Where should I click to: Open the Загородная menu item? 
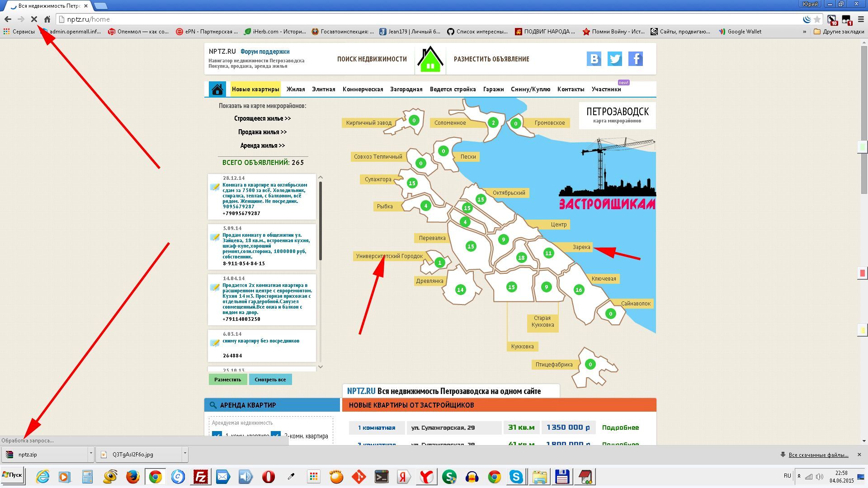406,89
